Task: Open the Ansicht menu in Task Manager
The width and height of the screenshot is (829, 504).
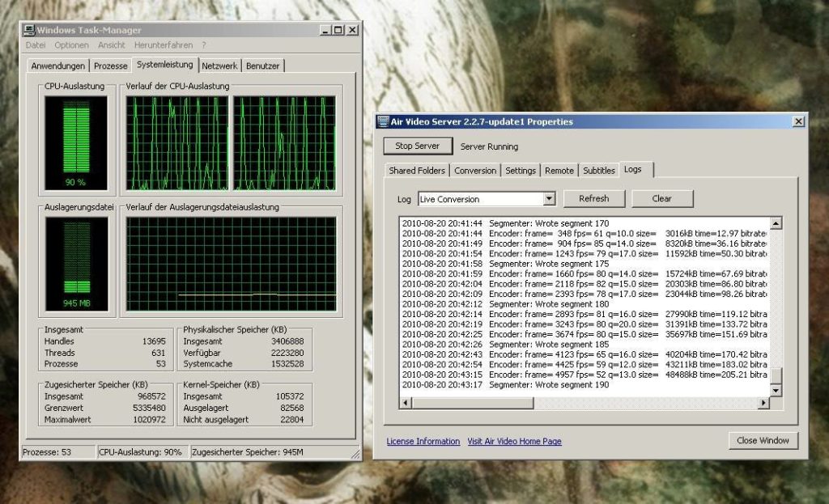Action: [x=112, y=45]
